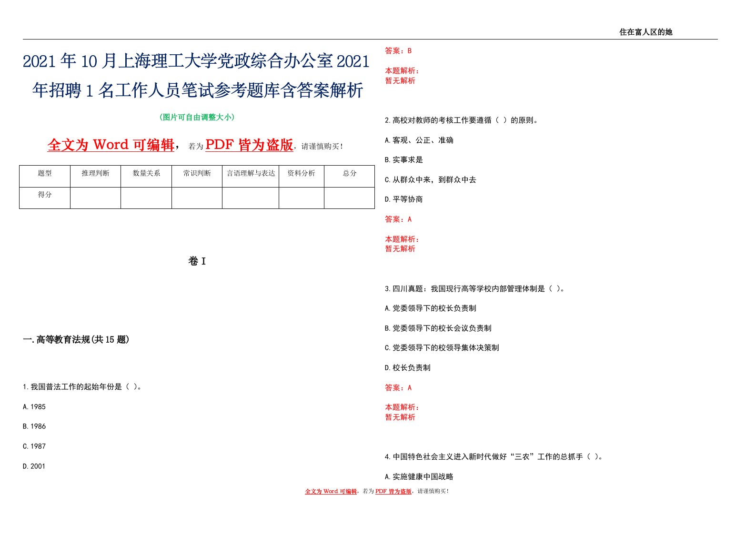Choose option D.平等协商

404,199
